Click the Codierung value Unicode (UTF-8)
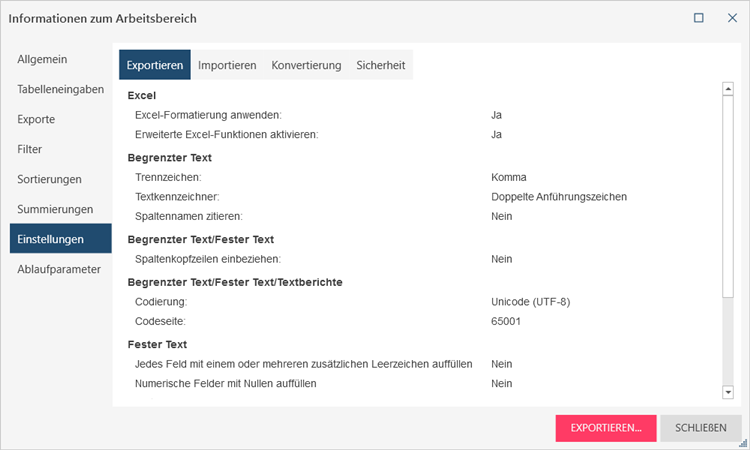The image size is (750, 450). (530, 302)
